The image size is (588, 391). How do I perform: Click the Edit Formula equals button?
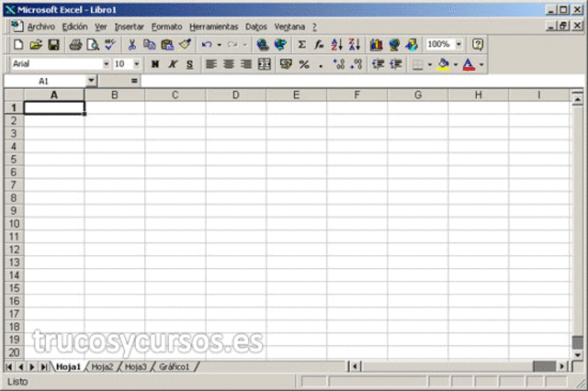[x=134, y=81]
